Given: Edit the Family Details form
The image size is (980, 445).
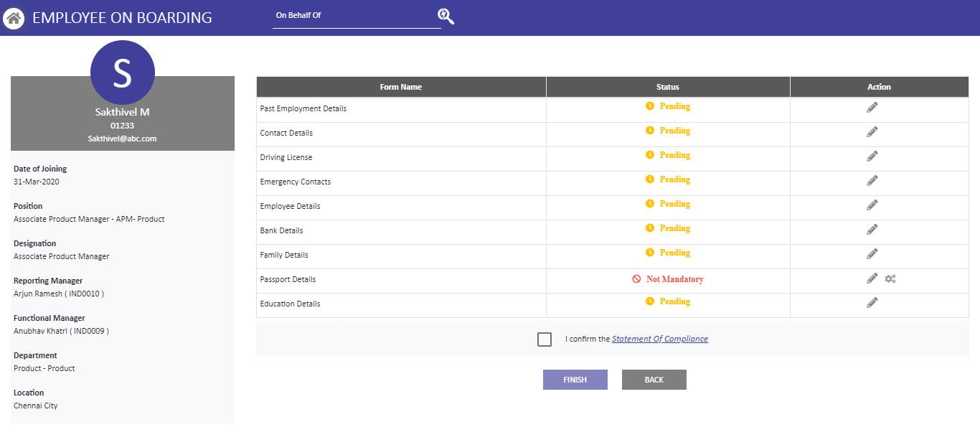Looking at the screenshot, I should (872, 253).
